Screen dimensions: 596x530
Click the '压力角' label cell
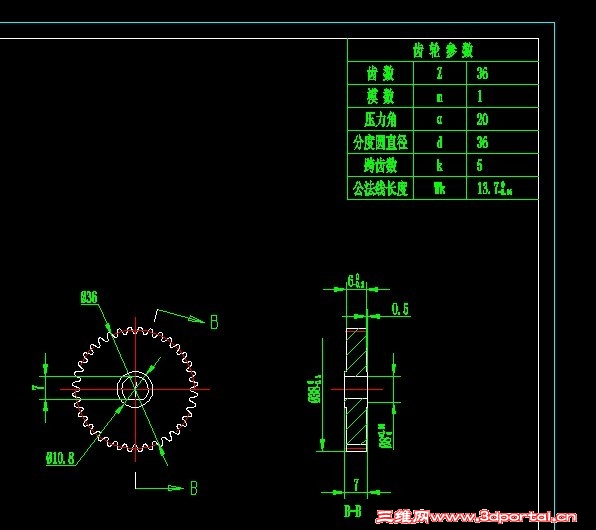tap(380, 119)
